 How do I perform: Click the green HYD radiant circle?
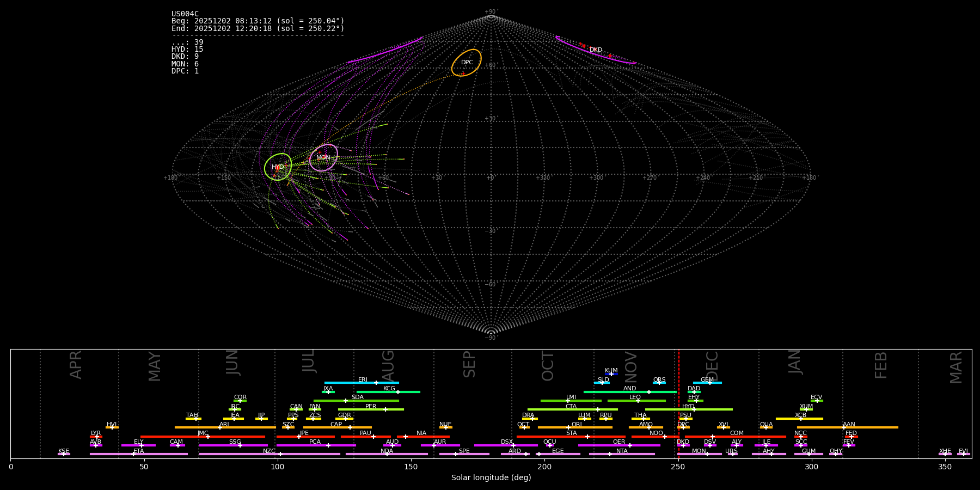[x=278, y=167]
